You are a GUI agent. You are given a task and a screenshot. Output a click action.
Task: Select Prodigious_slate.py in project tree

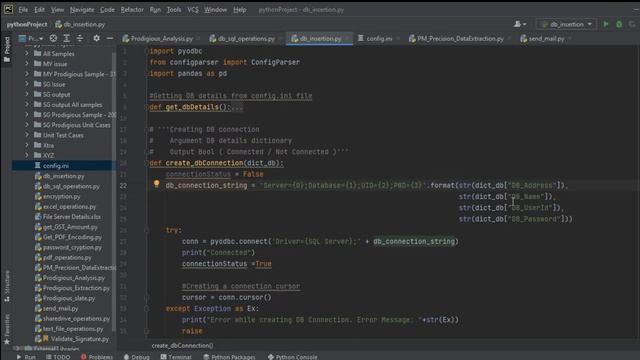point(69,298)
